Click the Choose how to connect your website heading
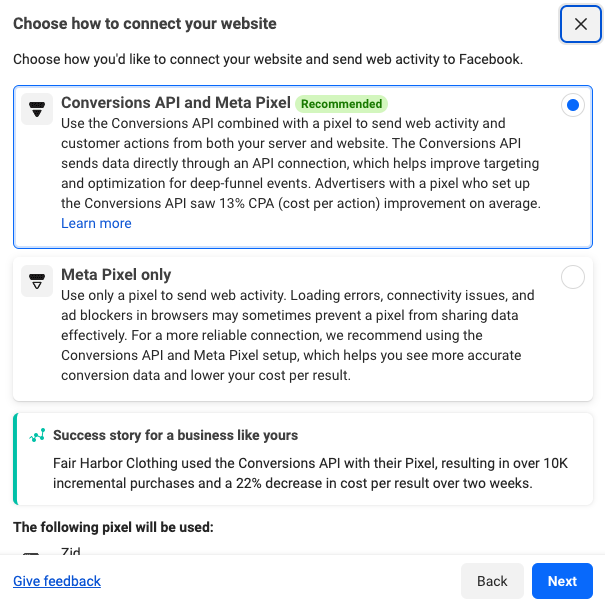The height and width of the screenshot is (604, 605). pos(145,24)
